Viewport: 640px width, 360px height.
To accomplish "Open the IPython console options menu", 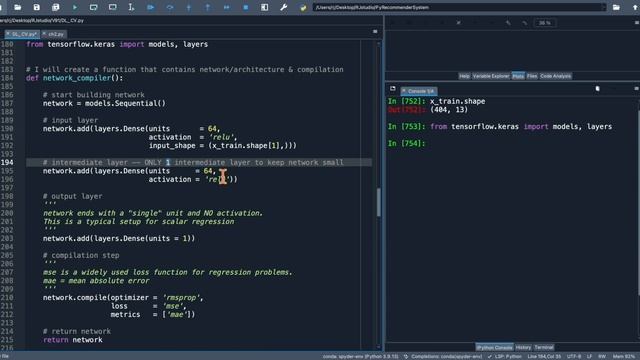I will point(637,89).
